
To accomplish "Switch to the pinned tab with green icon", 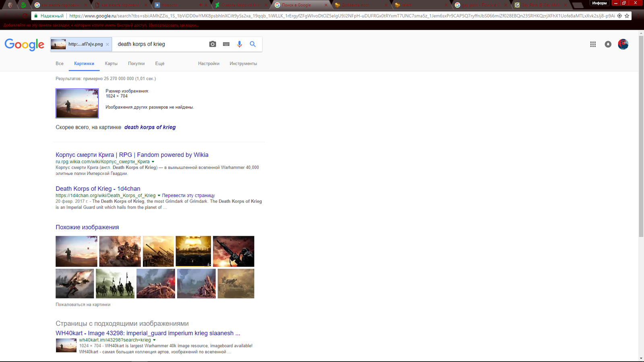I will 23,5.
